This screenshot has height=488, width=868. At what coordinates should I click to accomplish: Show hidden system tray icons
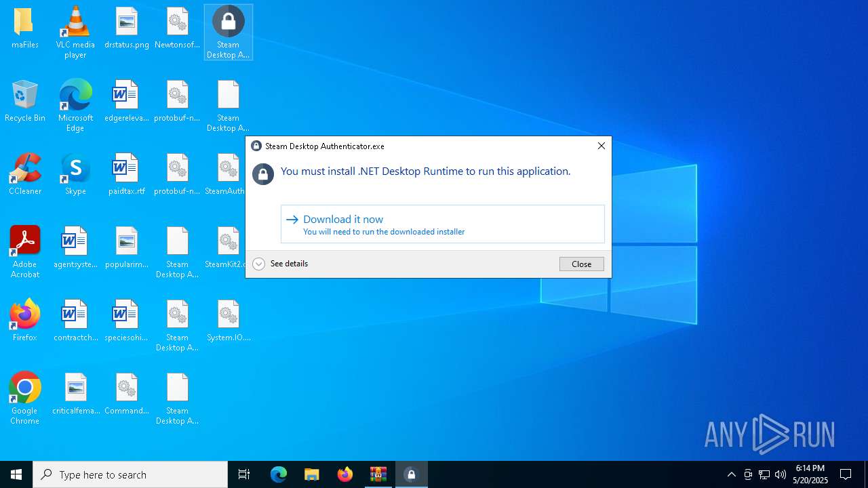731,474
